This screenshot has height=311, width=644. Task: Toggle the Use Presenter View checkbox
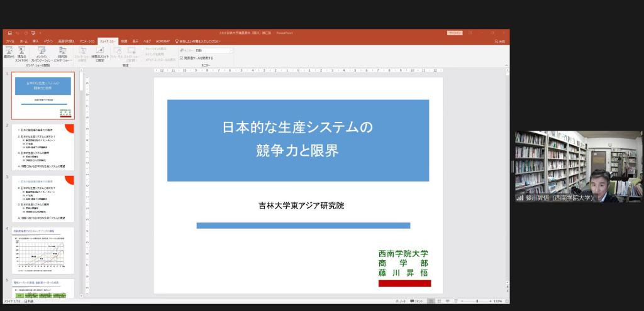tap(182, 58)
